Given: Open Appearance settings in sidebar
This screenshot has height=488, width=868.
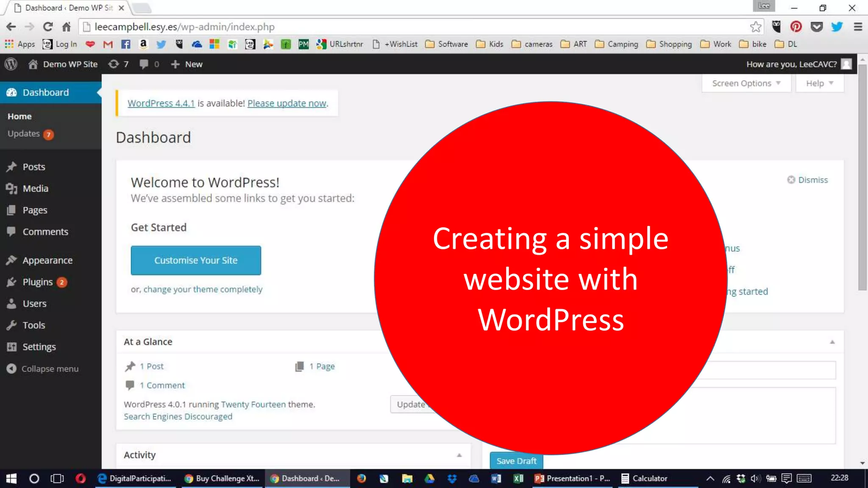Looking at the screenshot, I should coord(47,260).
